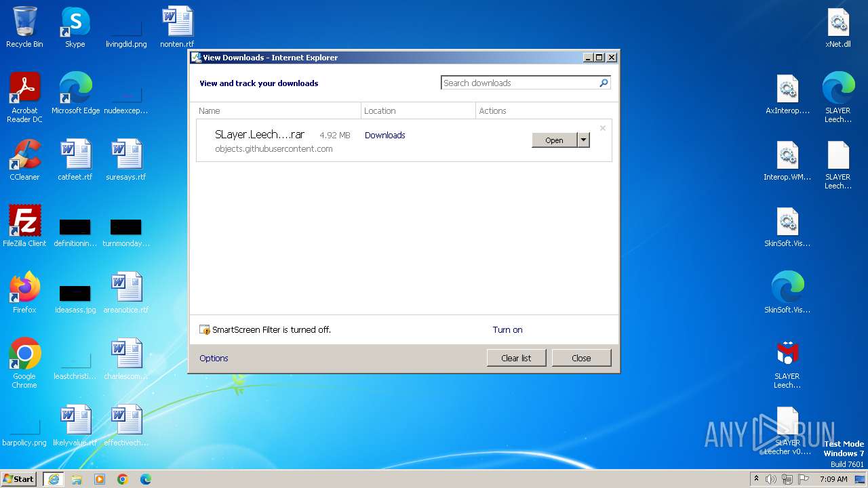Remove the download entry with X

[x=602, y=127]
